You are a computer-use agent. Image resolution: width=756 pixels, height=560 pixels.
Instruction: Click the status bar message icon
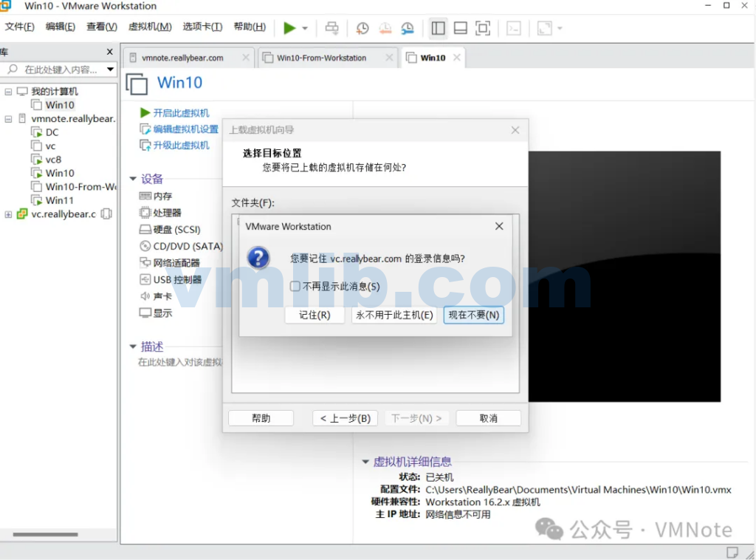point(732,553)
